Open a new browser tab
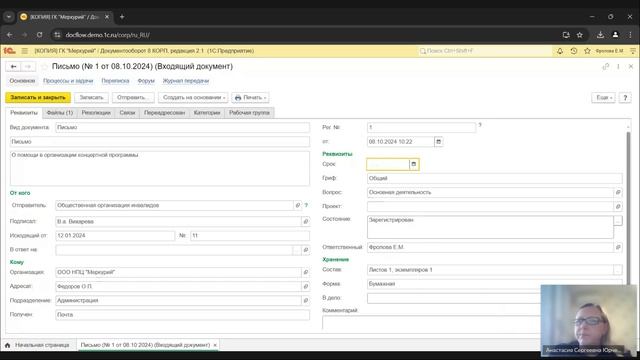 122,17
